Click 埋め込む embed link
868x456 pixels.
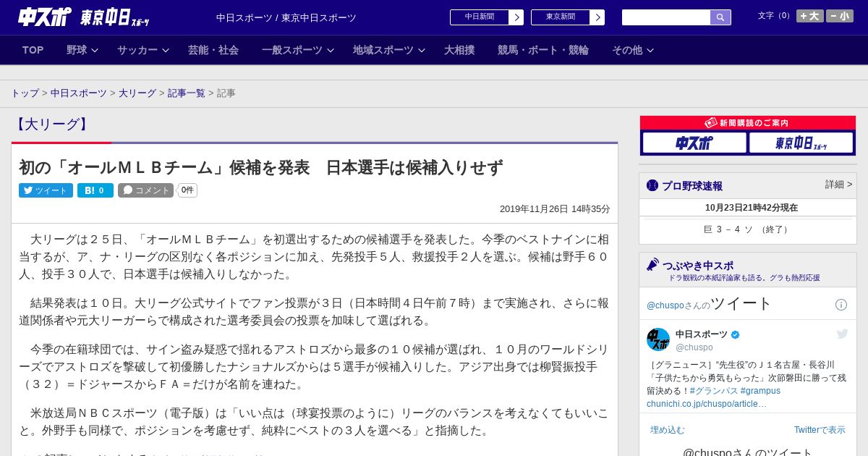pos(667,430)
